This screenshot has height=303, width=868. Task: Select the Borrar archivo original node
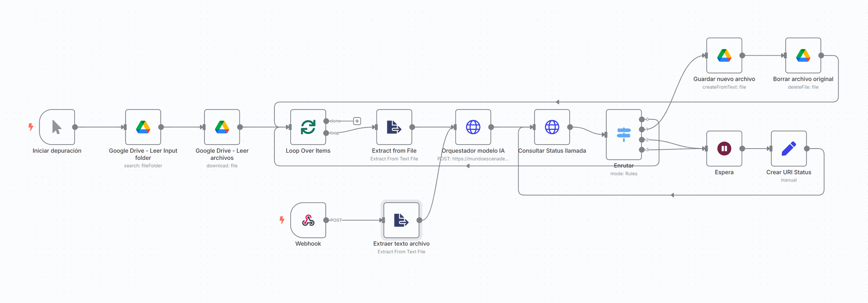803,56
